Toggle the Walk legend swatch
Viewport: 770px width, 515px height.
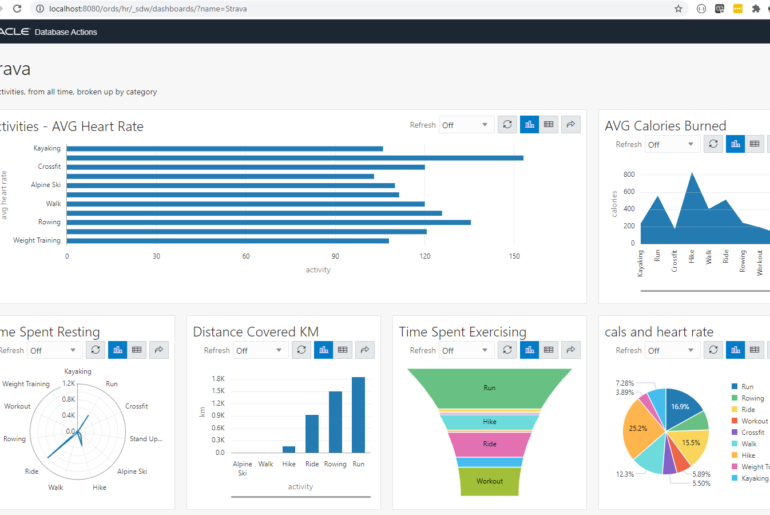pyautogui.click(x=735, y=444)
